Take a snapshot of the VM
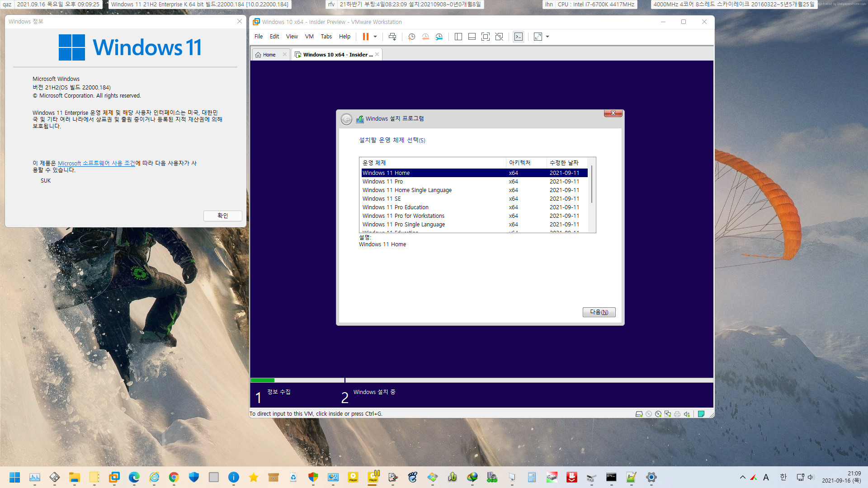This screenshot has height=488, width=868. point(411,37)
